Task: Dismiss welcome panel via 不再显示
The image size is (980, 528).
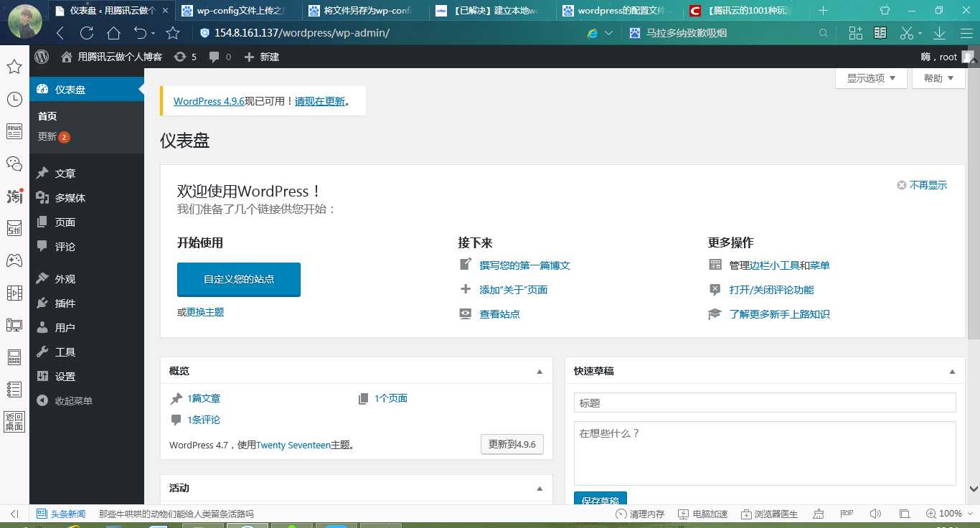Action: [922, 185]
